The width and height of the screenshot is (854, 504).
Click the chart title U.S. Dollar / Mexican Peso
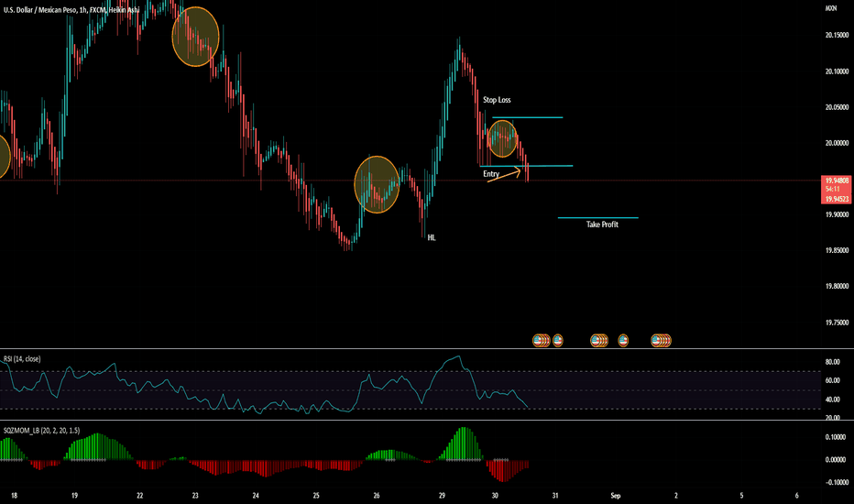[x=38, y=10]
